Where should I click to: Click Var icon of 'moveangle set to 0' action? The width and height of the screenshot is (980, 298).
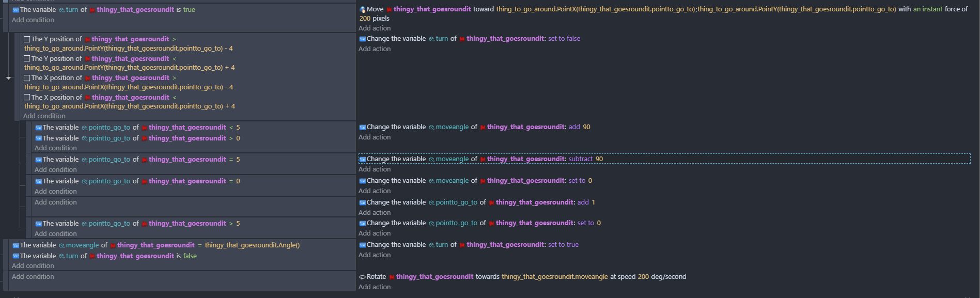coord(362,181)
